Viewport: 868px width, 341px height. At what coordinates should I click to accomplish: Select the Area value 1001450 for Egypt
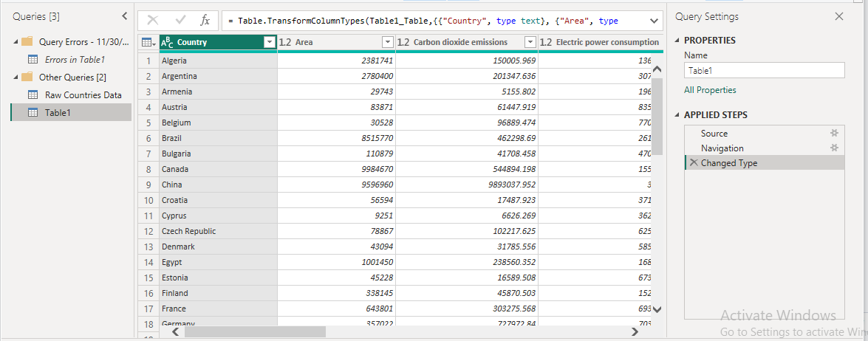337,262
